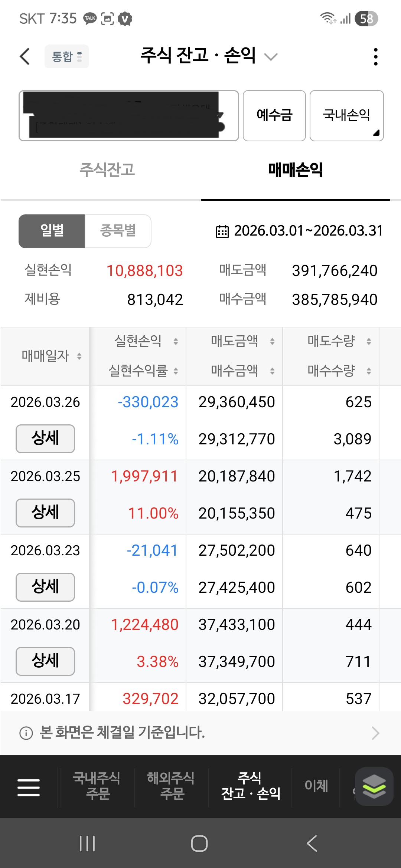Select the 일별 view toggle
This screenshot has height=868, width=401.
pos(52,231)
